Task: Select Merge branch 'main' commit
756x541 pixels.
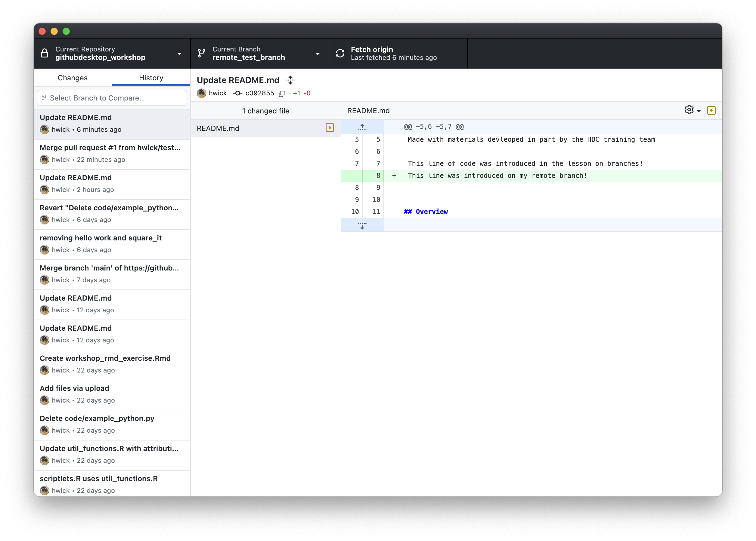Action: point(112,274)
